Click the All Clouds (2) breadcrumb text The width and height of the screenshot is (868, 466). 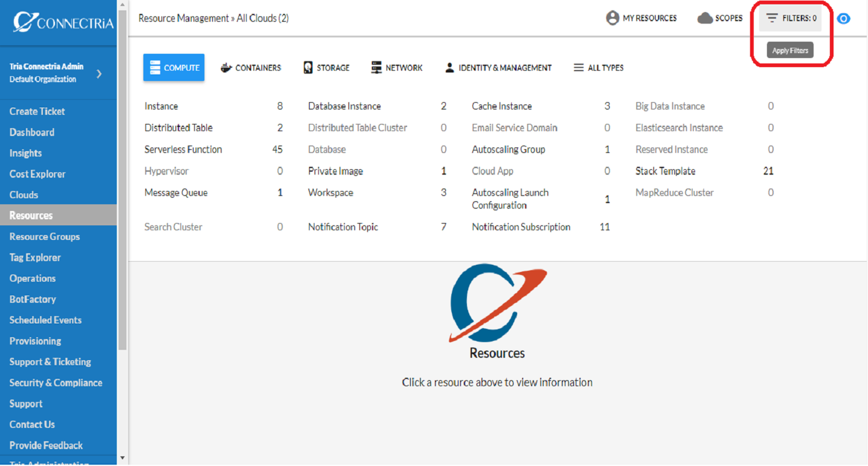pyautogui.click(x=263, y=18)
